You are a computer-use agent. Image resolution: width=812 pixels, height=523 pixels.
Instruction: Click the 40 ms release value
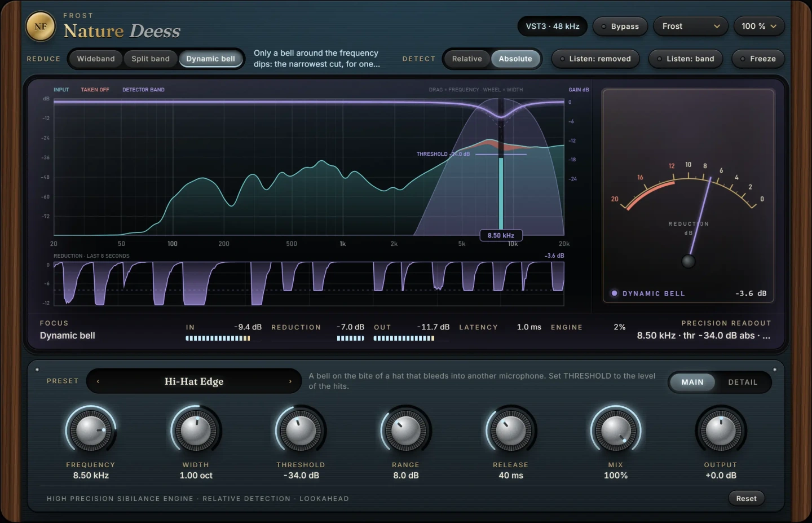pyautogui.click(x=511, y=476)
